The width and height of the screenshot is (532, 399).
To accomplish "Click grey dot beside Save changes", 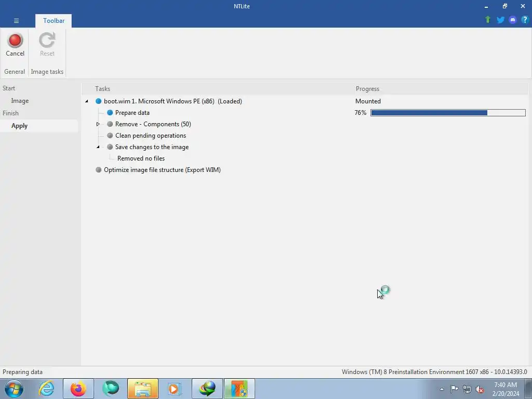I will click(110, 147).
